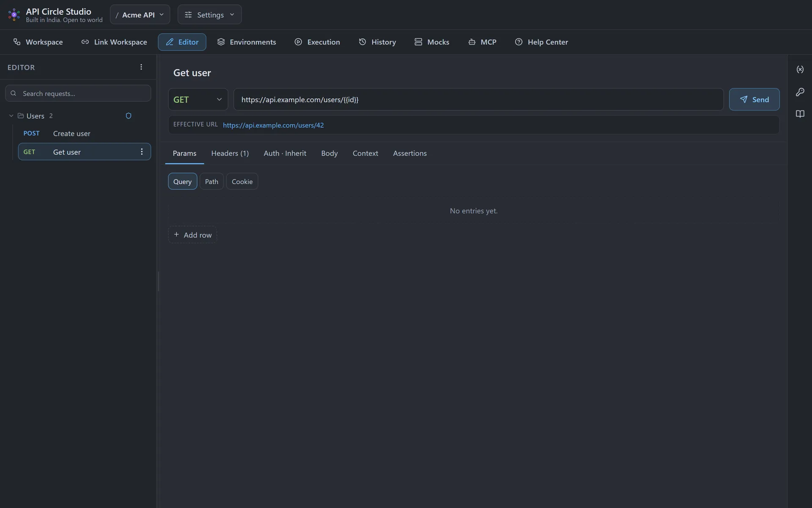Click the sidebar resize handle
Screen dimensions: 812x508
click(158, 281)
